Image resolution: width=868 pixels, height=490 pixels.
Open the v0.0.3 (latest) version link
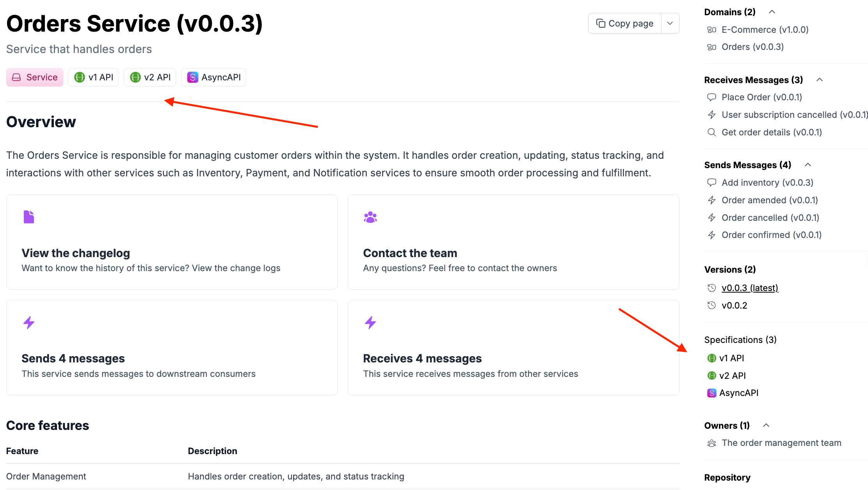(750, 288)
